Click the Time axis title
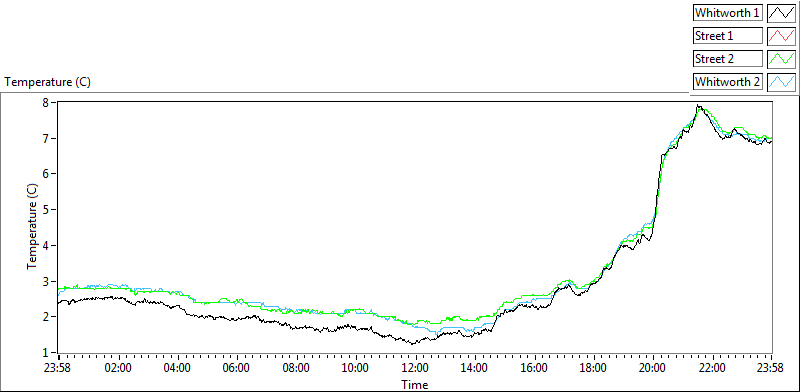Screen dimensions: 800x392 (414, 385)
